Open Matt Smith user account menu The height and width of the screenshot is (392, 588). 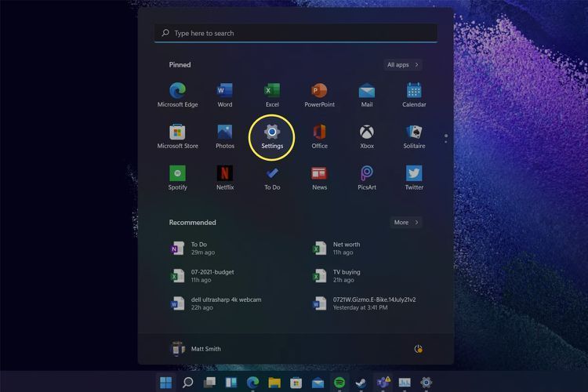point(197,349)
